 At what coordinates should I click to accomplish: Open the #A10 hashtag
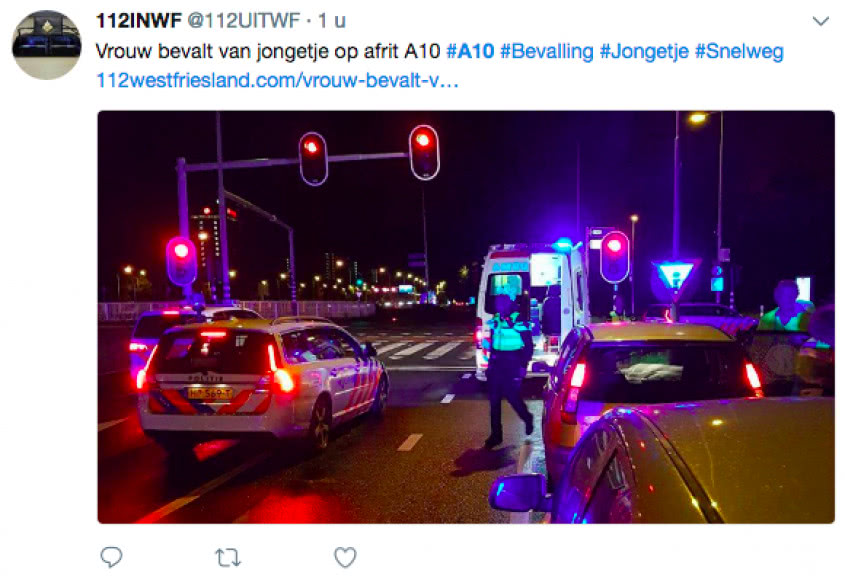point(470,51)
